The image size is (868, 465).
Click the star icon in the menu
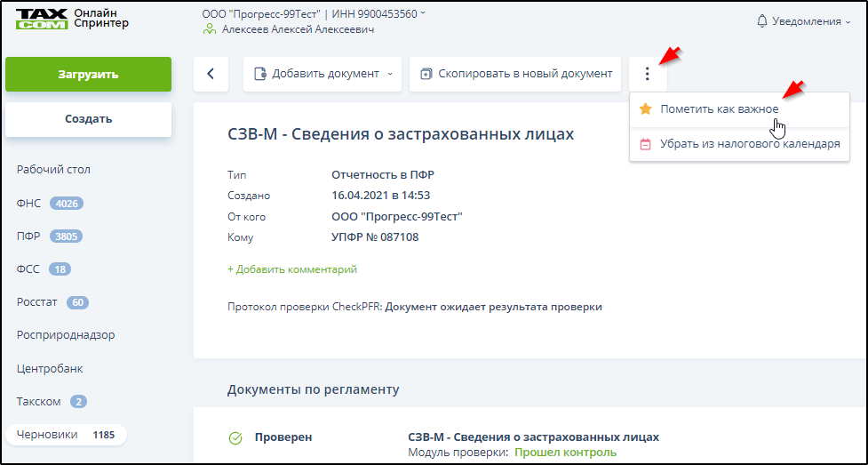[x=646, y=109]
